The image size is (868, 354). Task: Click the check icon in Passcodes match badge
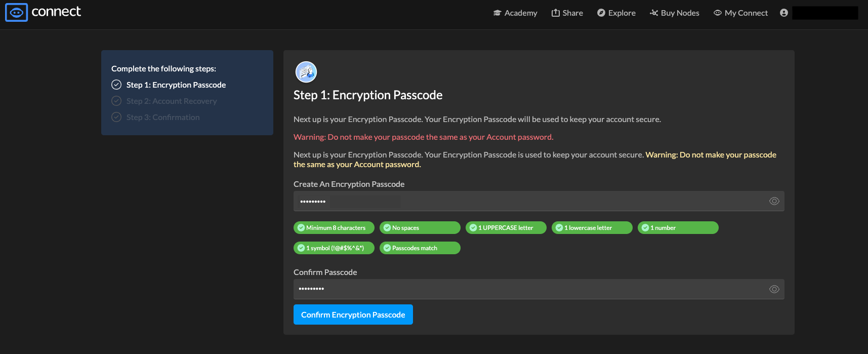click(387, 248)
